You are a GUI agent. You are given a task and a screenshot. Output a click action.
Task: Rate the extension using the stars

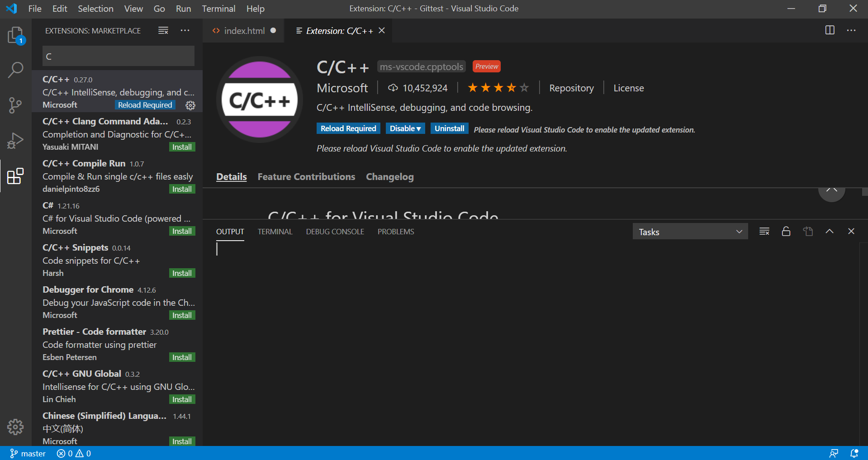(498, 88)
